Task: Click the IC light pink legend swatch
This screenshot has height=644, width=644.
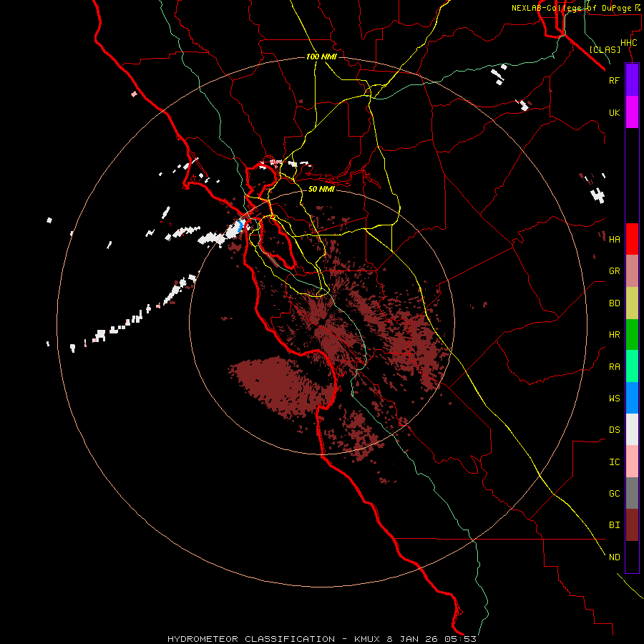Action: click(632, 462)
